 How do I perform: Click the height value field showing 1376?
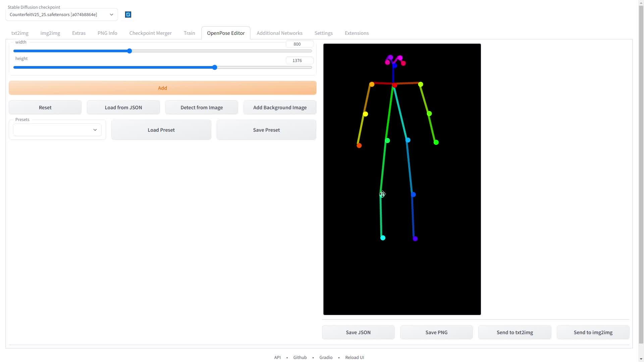point(300,60)
